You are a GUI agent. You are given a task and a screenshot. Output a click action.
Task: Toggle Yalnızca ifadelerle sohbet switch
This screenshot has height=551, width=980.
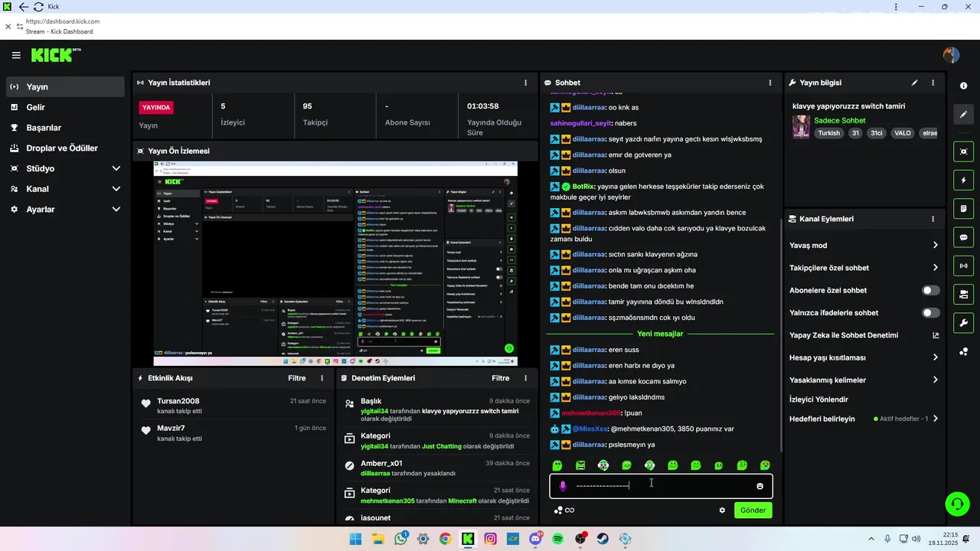pos(931,313)
